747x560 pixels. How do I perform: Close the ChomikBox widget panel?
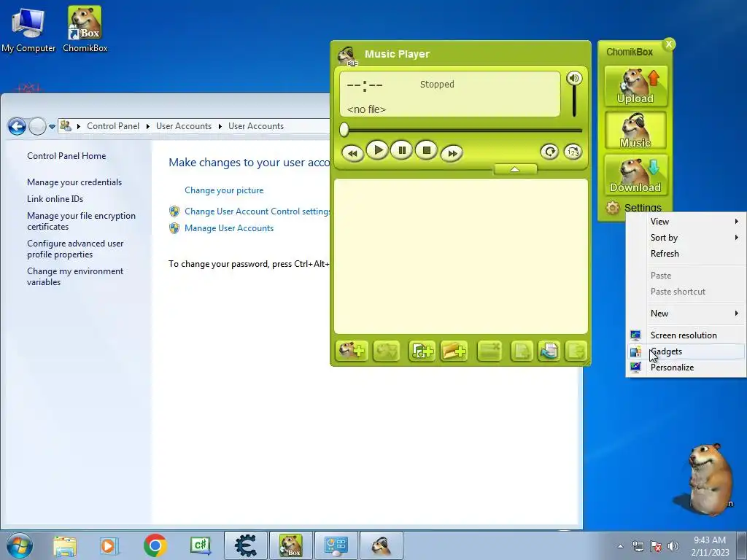tap(669, 44)
